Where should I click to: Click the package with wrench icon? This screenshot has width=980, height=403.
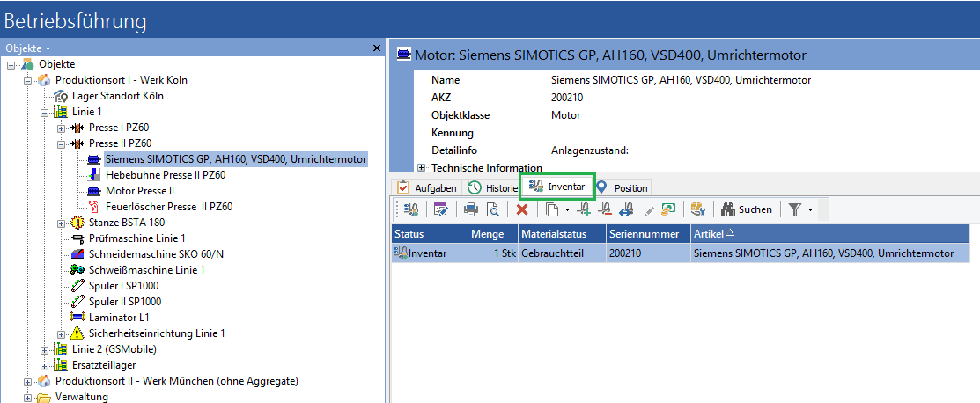[698, 210]
